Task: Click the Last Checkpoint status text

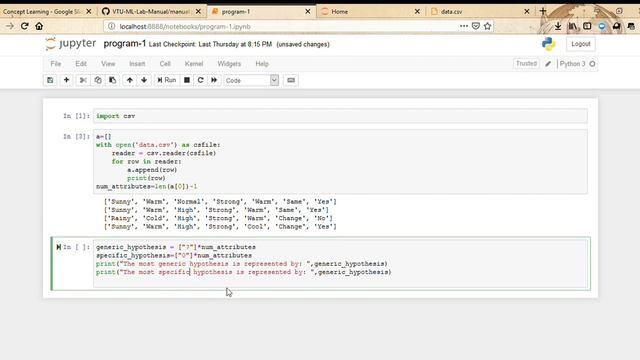Action: pyautogui.click(x=210, y=44)
